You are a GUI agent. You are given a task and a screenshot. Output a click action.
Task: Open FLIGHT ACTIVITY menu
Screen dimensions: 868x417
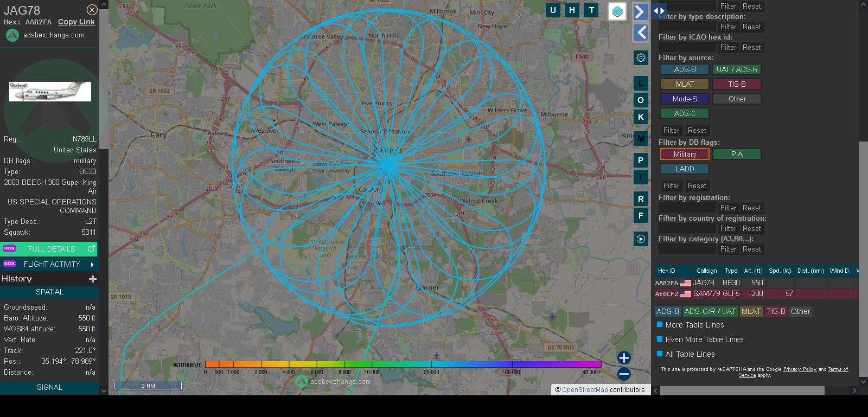coord(49,264)
